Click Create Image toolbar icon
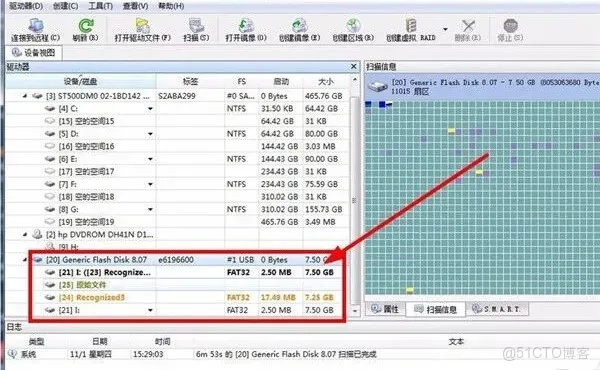600x370 pixels. tap(299, 25)
